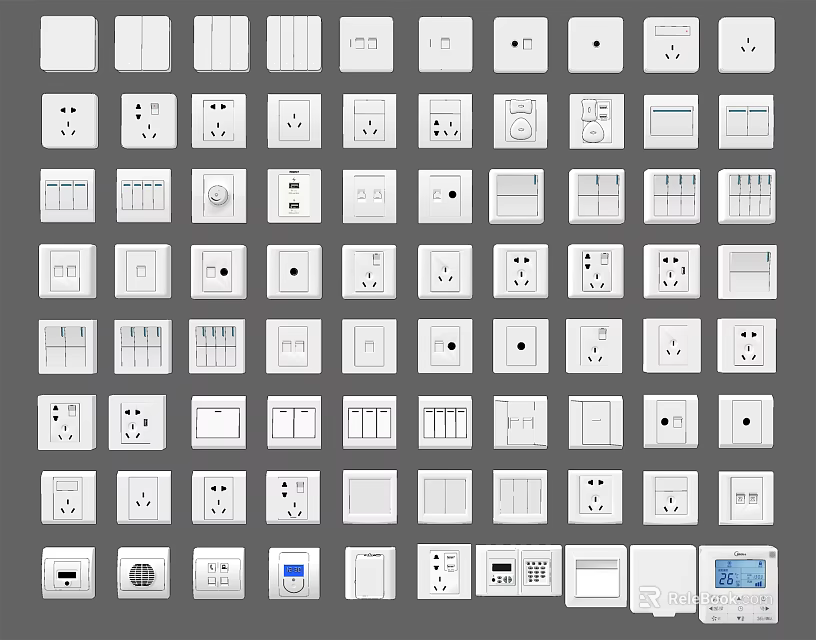Image resolution: width=816 pixels, height=640 pixels.
Task: Select the two-gang switch with horizontal teal bars
Action: (746, 122)
